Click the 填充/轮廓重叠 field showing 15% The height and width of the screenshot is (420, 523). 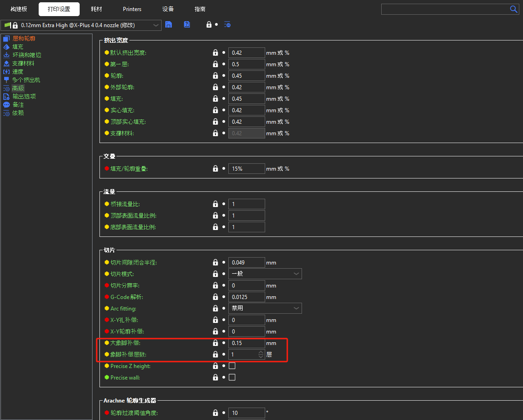(246, 169)
